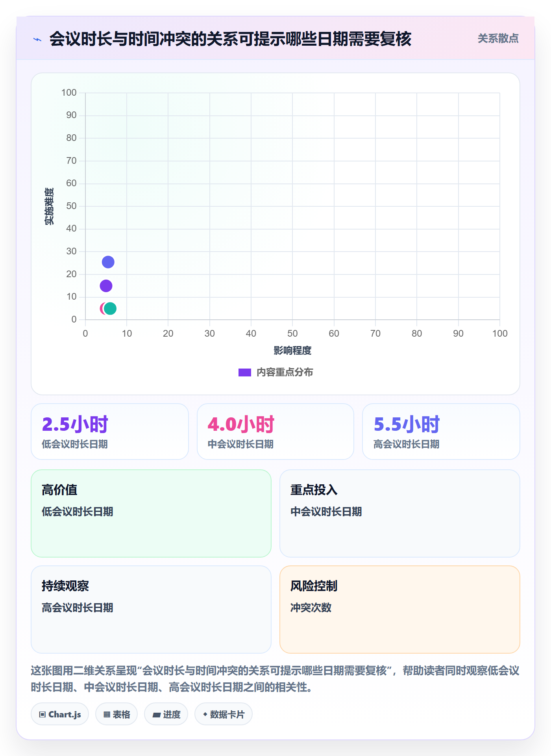Click the 实施难度 y-axis title

(49, 206)
